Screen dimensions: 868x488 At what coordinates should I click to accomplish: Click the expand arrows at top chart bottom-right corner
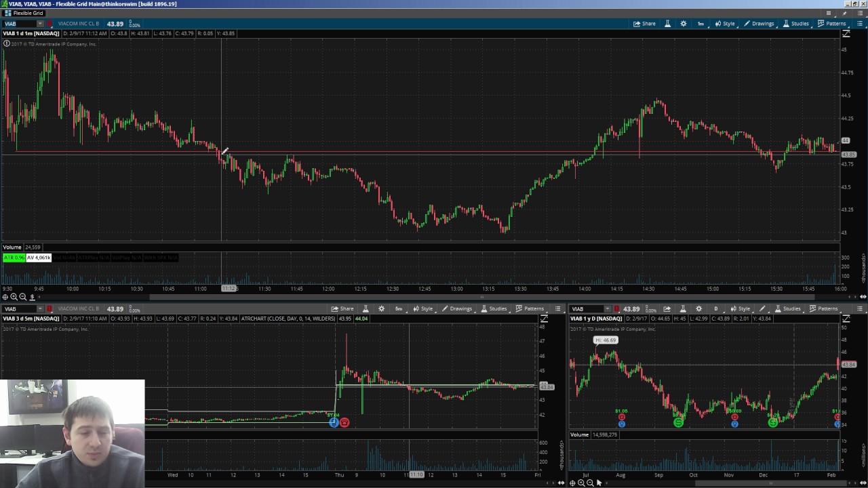coord(863,297)
